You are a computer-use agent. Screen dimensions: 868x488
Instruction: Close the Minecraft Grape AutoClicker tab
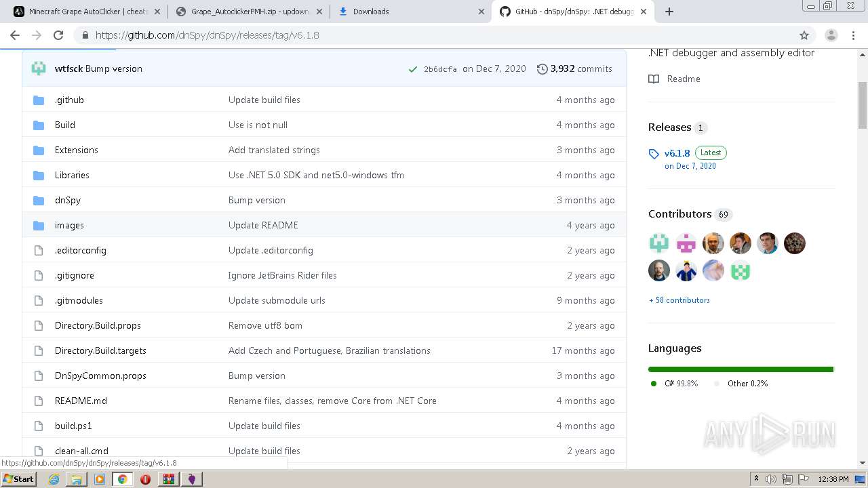157,12
